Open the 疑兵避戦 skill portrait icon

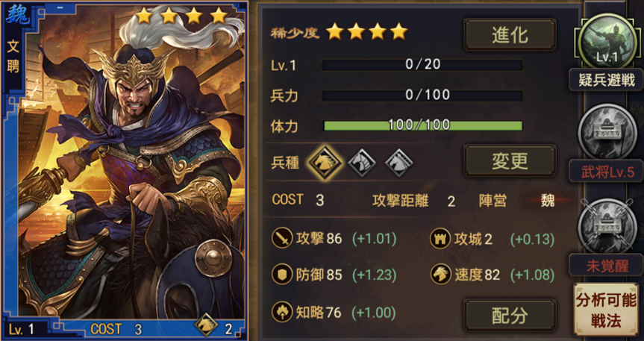click(607, 41)
